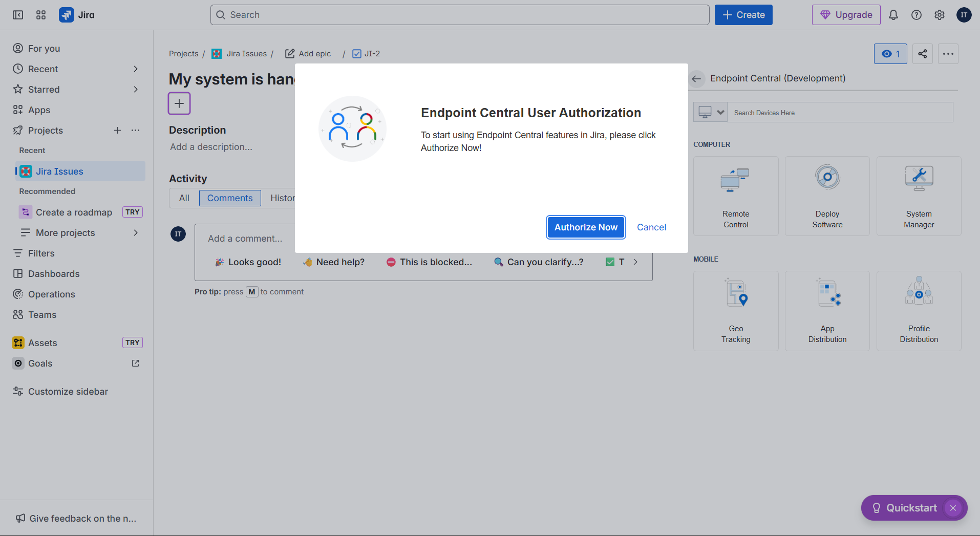Expand the Starred menu chevron

136,89
